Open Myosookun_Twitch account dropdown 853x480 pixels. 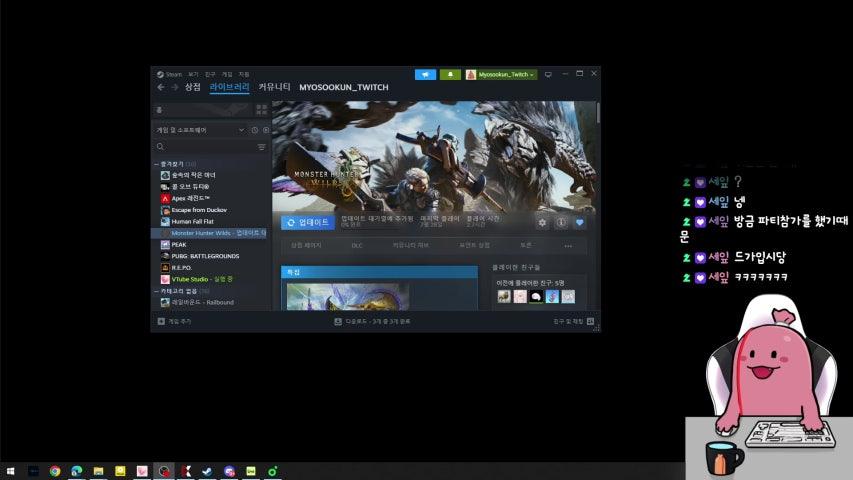[x=501, y=74]
